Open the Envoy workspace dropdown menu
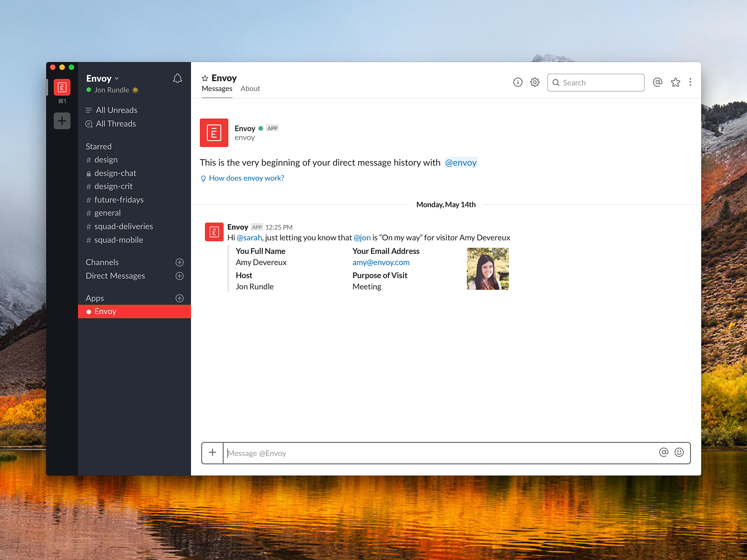Screen dimensions: 747x560 tap(103, 78)
